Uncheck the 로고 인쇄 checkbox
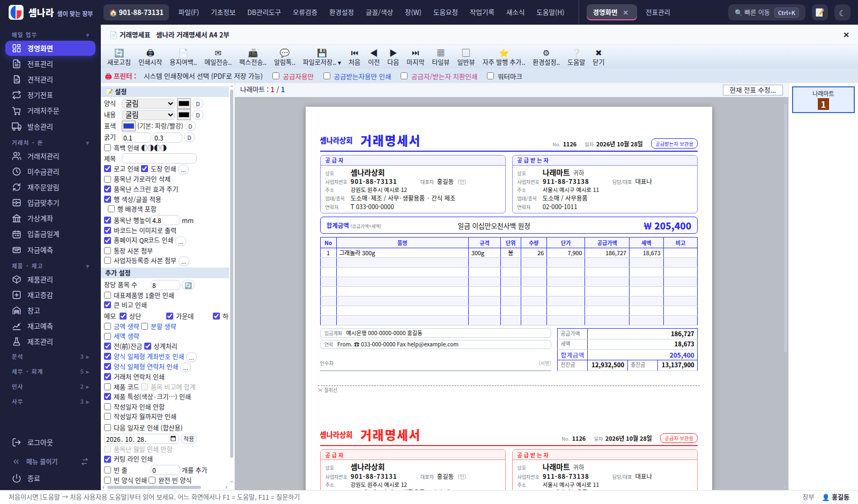 click(108, 169)
